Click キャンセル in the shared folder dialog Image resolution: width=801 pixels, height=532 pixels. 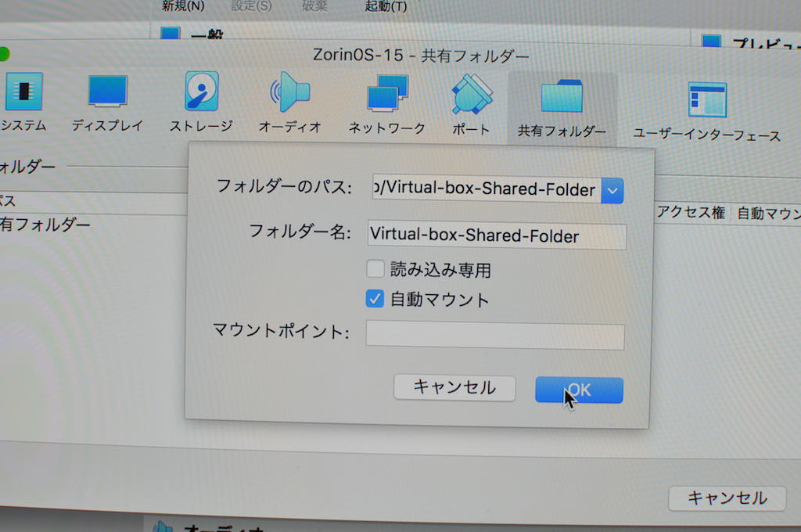coord(454,387)
